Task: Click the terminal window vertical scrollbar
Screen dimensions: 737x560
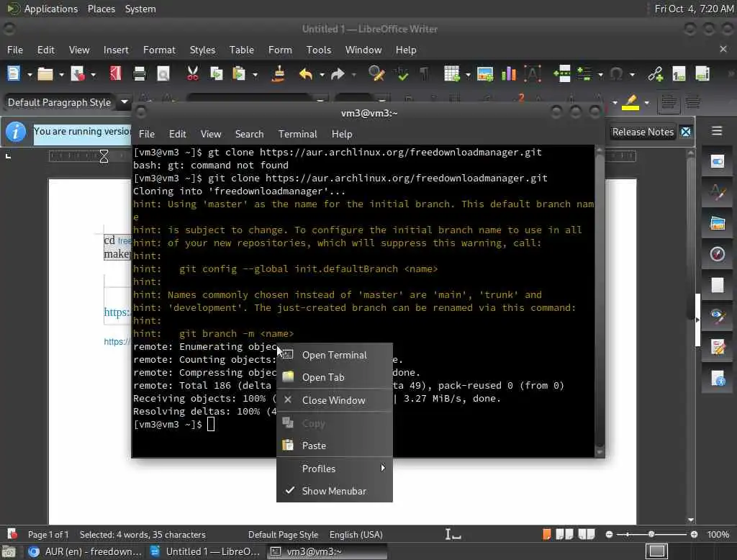Action: (600, 301)
